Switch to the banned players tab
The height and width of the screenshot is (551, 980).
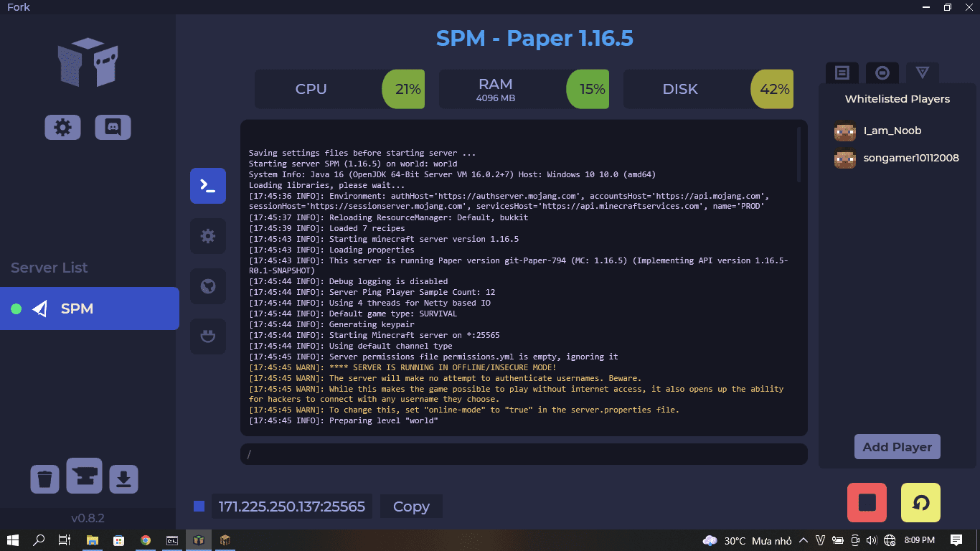tap(882, 73)
